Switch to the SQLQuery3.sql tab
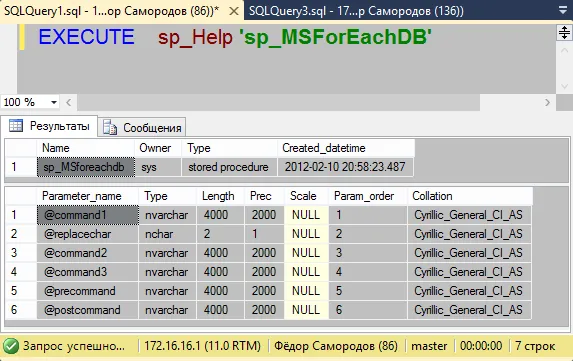573x361 pixels. click(x=356, y=11)
